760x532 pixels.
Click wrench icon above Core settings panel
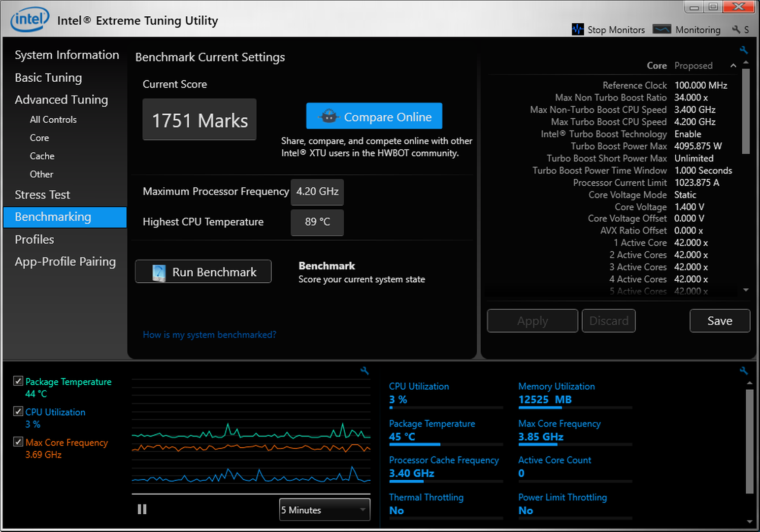coord(744,50)
